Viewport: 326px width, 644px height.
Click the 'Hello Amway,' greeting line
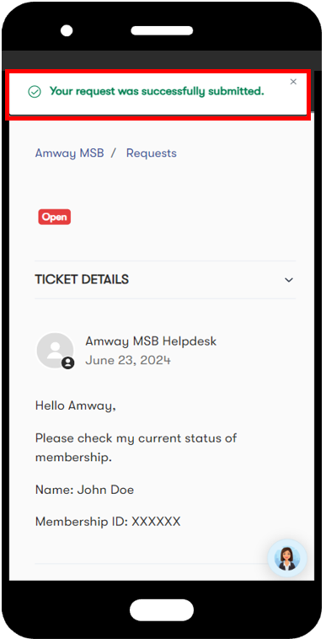(x=76, y=405)
